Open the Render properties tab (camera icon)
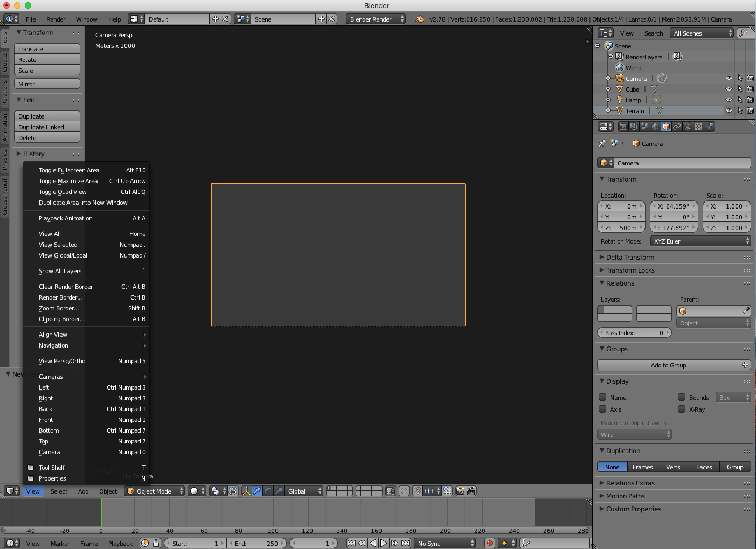 click(x=623, y=127)
